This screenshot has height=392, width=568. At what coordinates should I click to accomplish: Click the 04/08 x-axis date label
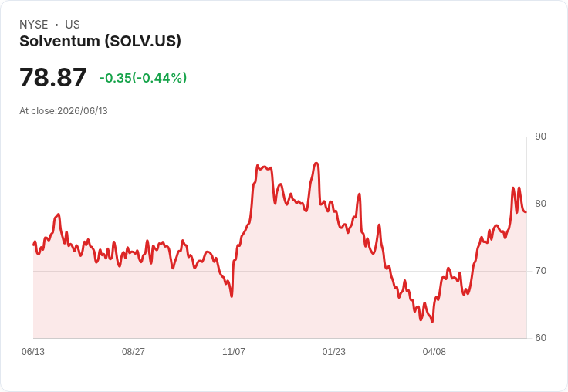[434, 352]
